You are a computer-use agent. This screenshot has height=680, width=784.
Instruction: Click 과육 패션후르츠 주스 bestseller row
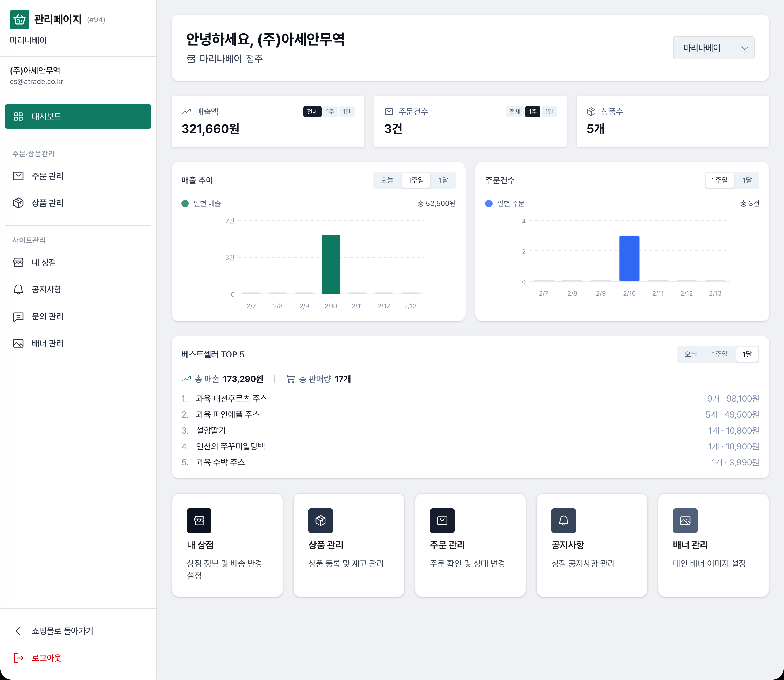click(470, 399)
